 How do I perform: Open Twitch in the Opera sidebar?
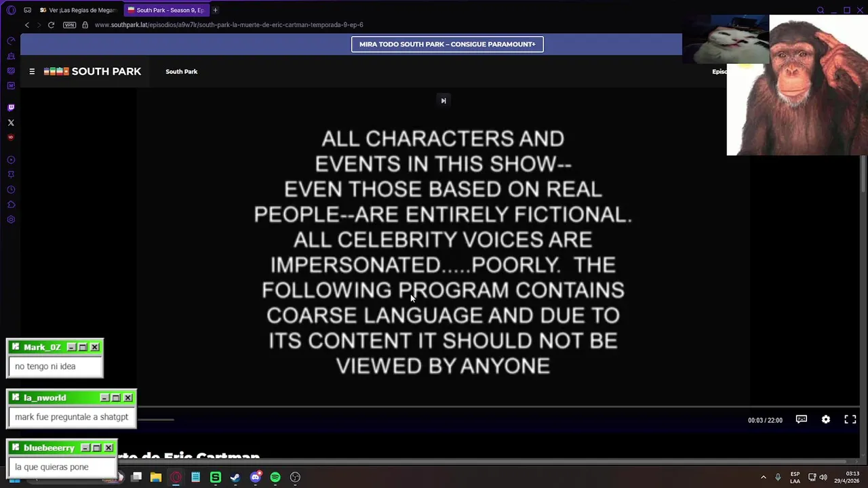pos(11,107)
